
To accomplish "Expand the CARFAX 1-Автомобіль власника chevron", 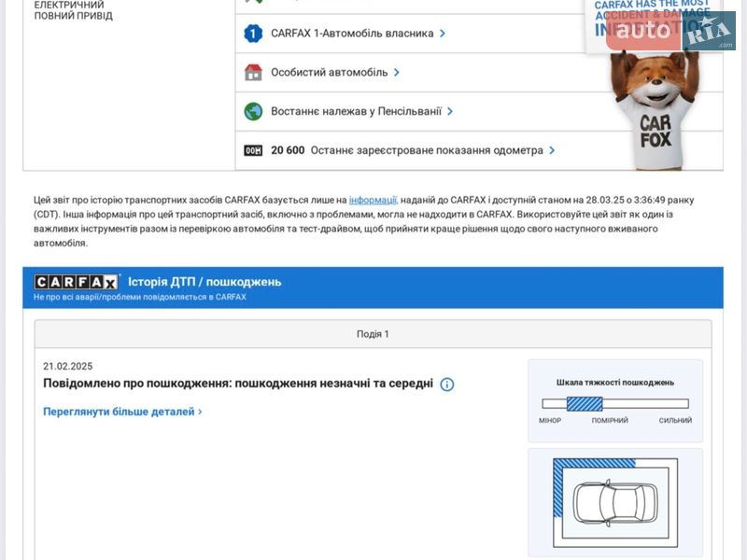I will pos(443,34).
